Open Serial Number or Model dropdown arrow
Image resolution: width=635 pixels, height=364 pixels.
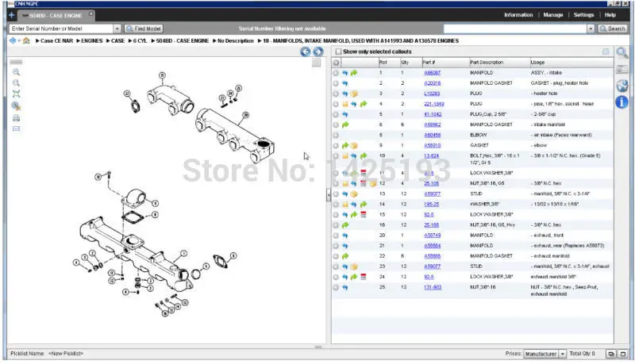(117, 29)
